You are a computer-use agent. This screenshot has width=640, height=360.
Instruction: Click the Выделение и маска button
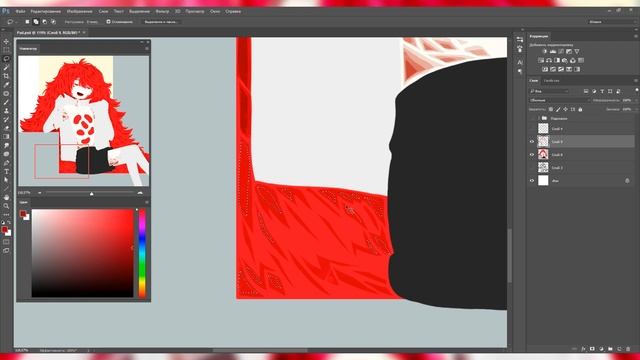(x=161, y=22)
